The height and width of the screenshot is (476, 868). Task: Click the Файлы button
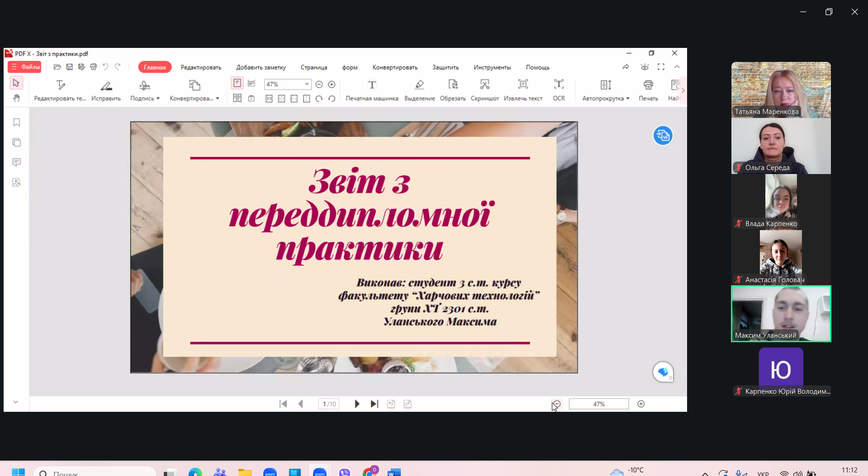pyautogui.click(x=25, y=67)
